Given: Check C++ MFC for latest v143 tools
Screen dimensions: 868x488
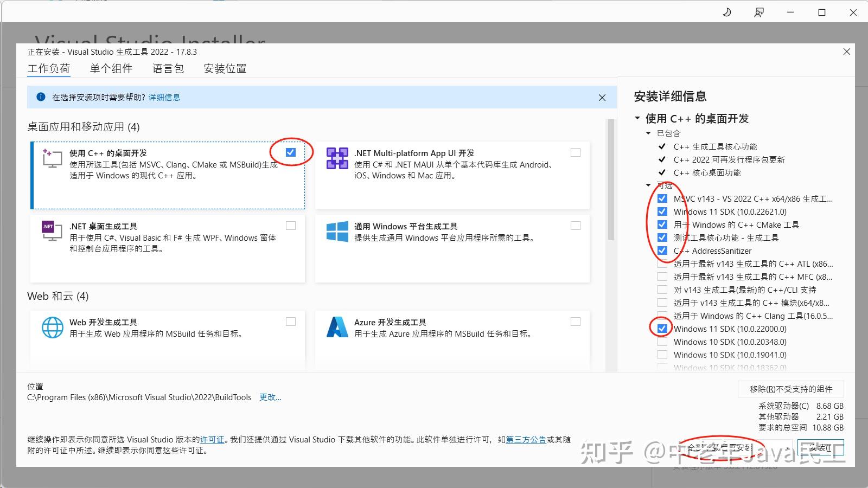Looking at the screenshot, I should tap(662, 277).
